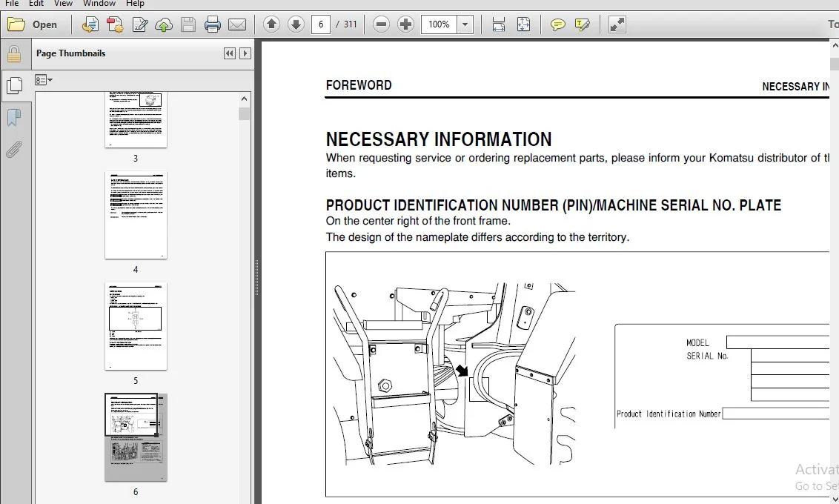The height and width of the screenshot is (504, 839).
Task: Open the Window menu
Action: tap(99, 3)
